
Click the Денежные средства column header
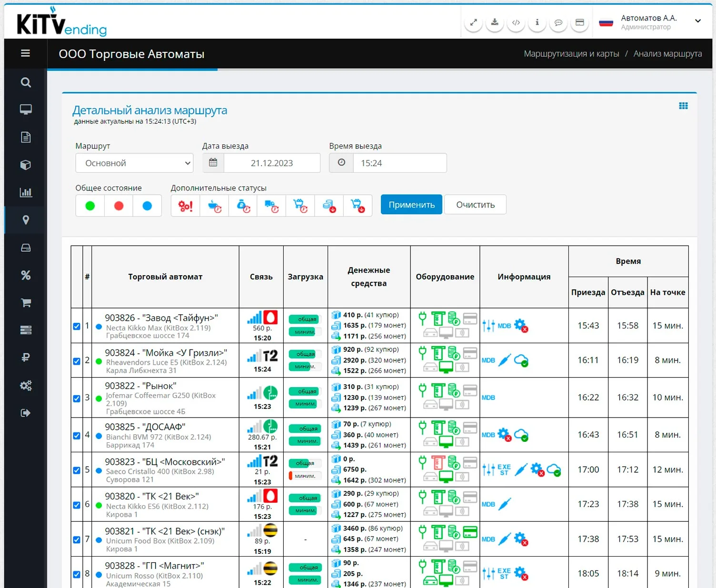point(369,277)
